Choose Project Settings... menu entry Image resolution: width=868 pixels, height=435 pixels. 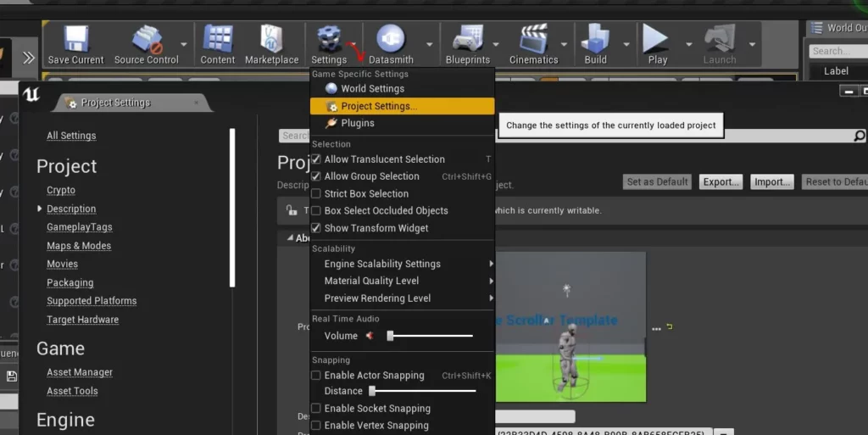pyautogui.click(x=403, y=106)
